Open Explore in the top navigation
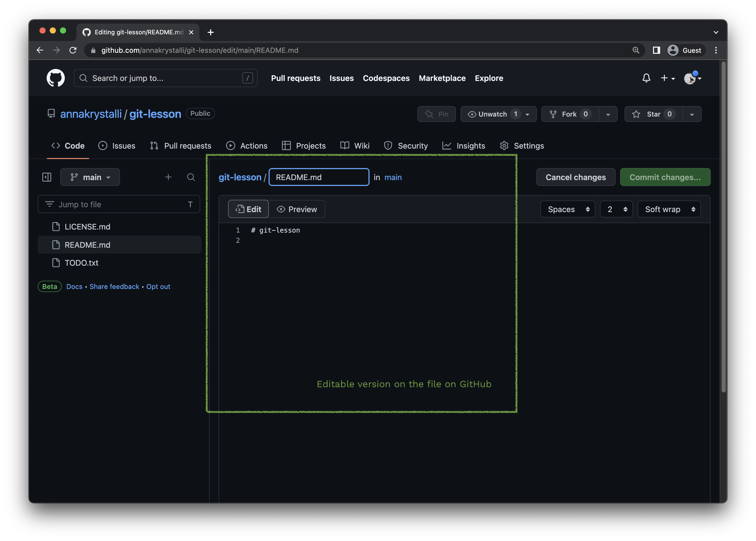Viewport: 756px width, 541px height. [x=489, y=78]
